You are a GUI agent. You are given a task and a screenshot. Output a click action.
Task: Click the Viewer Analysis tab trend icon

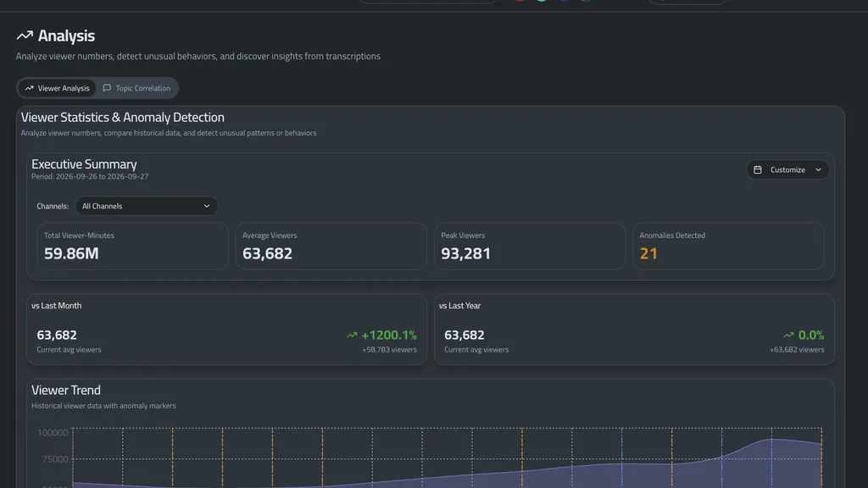(30, 88)
